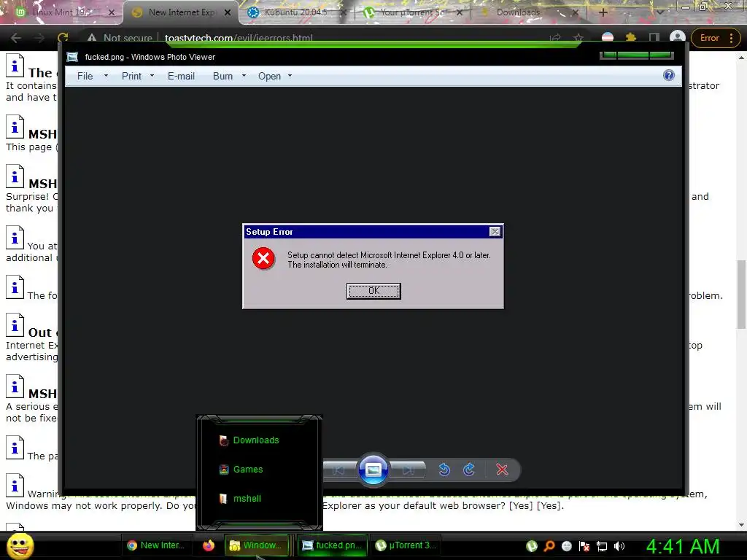Open Action Center flag tray icon

(584, 546)
